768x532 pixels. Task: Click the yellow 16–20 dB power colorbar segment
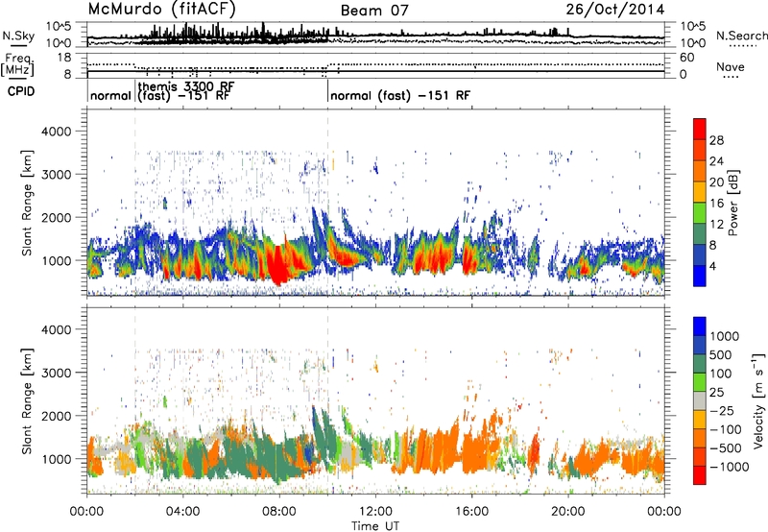pos(700,192)
